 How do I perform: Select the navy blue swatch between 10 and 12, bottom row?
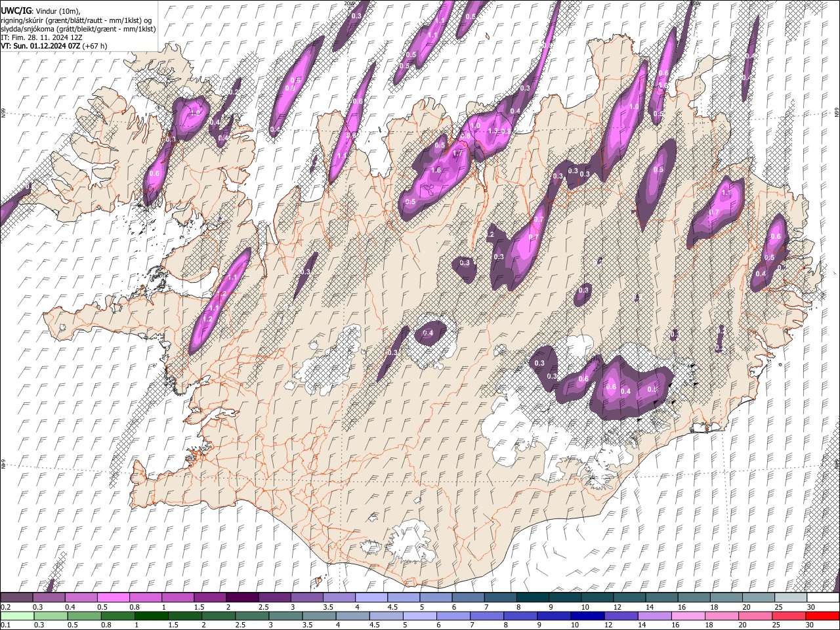click(x=587, y=616)
